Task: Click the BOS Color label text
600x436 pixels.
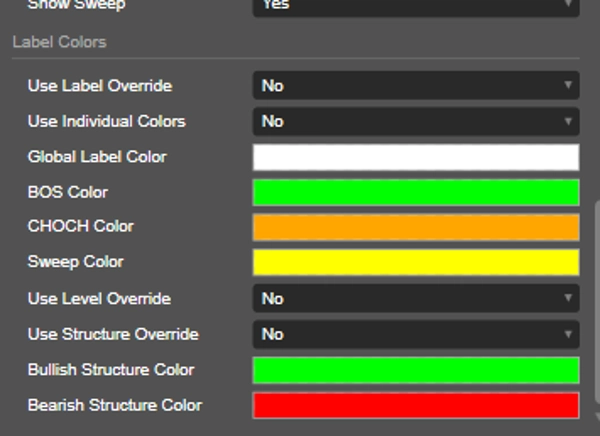Action: pos(68,192)
